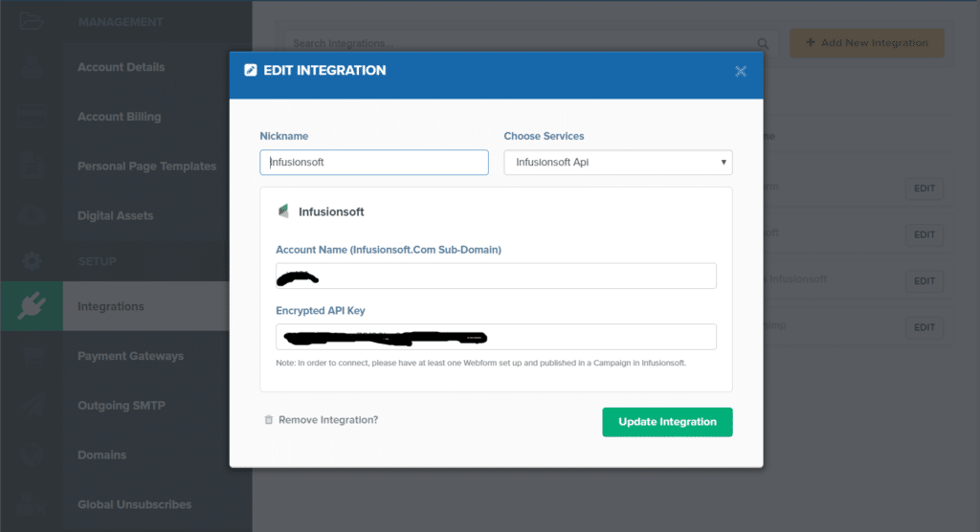This screenshot has width=980, height=532.
Task: Click the Remove Integration? link
Action: point(328,420)
